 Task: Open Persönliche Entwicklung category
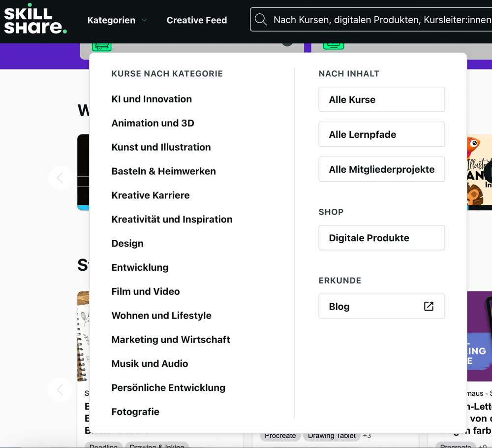pyautogui.click(x=168, y=387)
